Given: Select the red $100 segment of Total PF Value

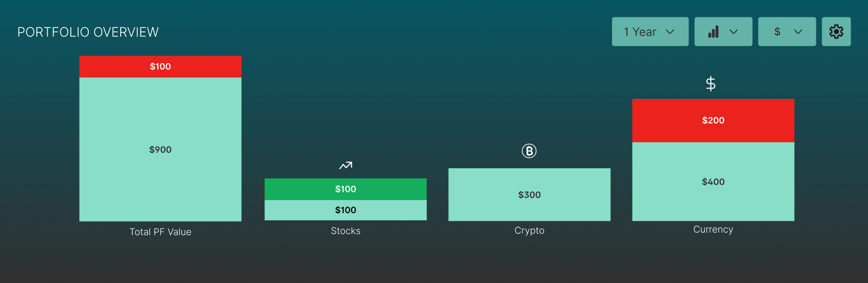Looking at the screenshot, I should (160, 67).
